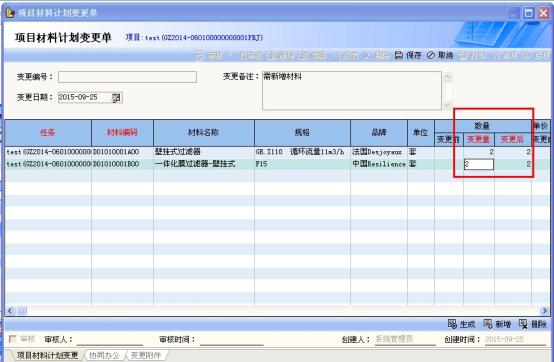Click the 中国Resilience brand cell
The width and height of the screenshot is (554, 362).
coord(379,164)
